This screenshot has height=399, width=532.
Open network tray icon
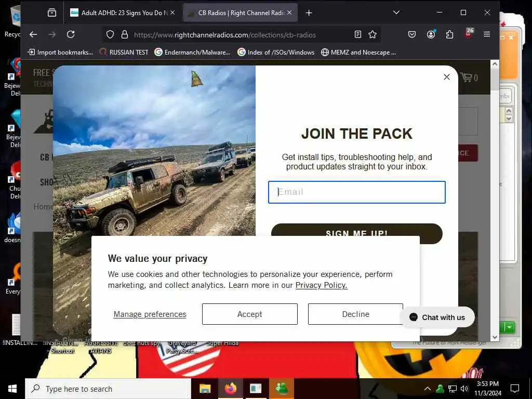click(453, 389)
